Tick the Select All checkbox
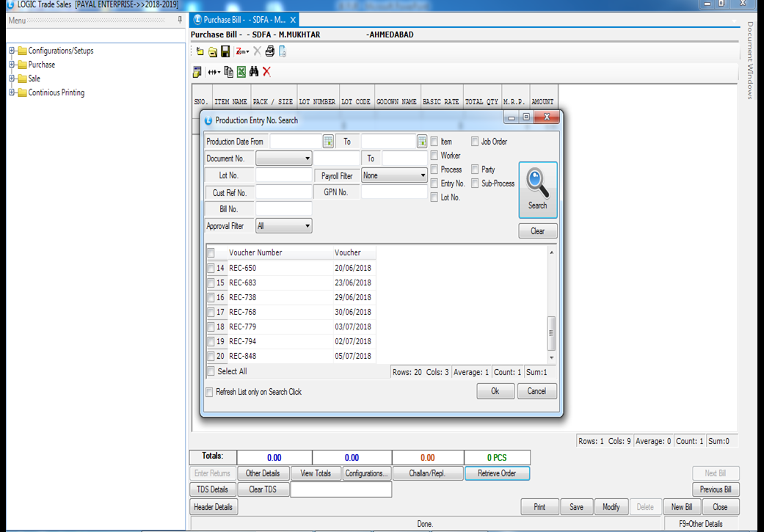This screenshot has width=764, height=532. tap(211, 371)
